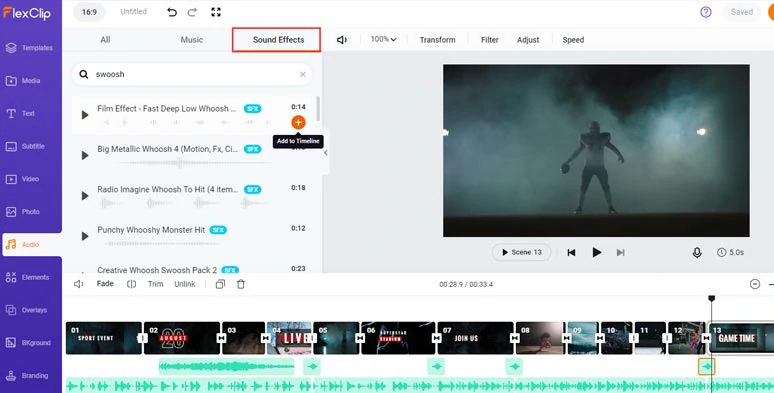Toggle volume icon beside 100% zoom
The image size is (774, 393).
342,39
